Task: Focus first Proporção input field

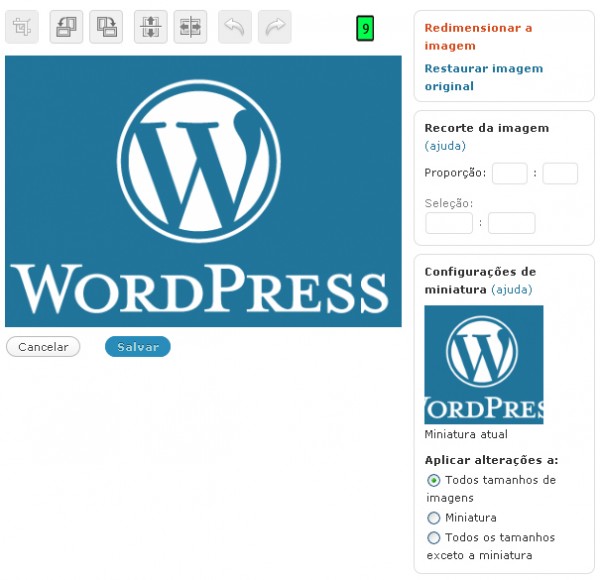Action: 510,174
